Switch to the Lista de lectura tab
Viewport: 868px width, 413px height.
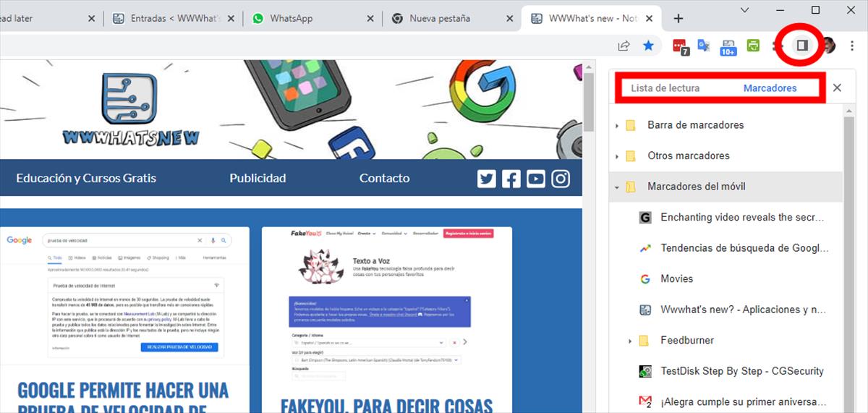click(665, 88)
